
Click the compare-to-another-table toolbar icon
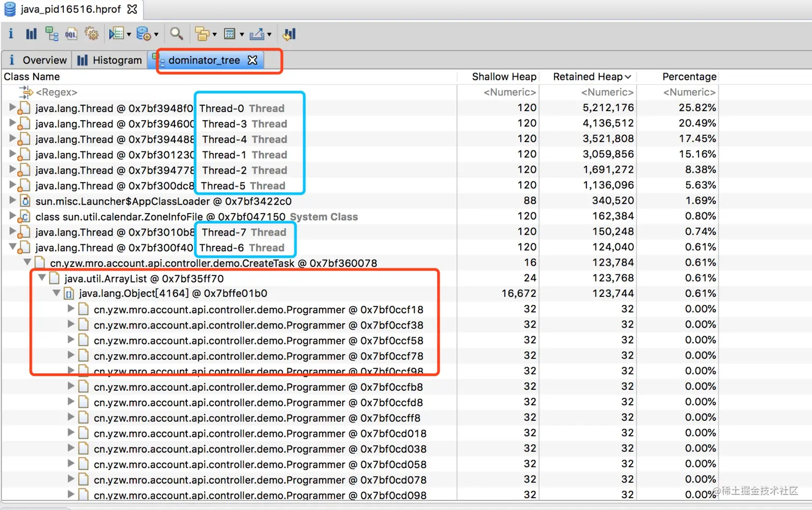pyautogui.click(x=289, y=34)
